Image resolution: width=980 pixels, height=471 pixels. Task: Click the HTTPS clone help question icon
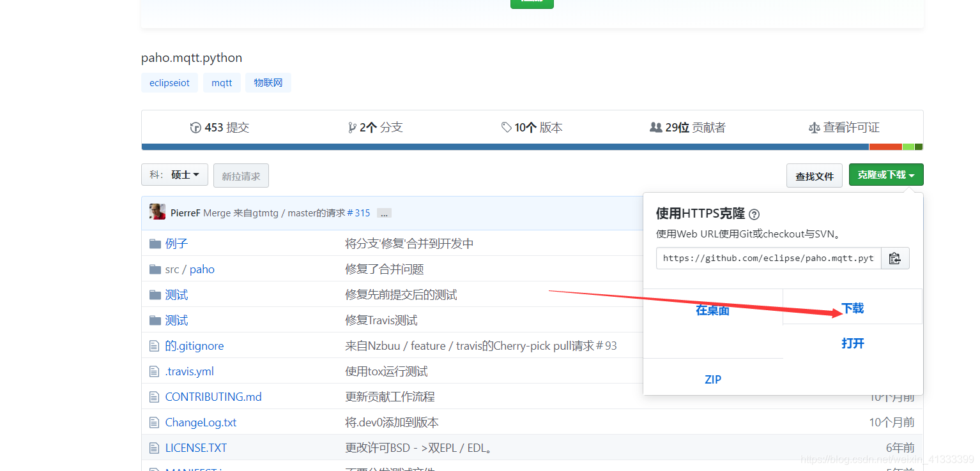(x=754, y=214)
